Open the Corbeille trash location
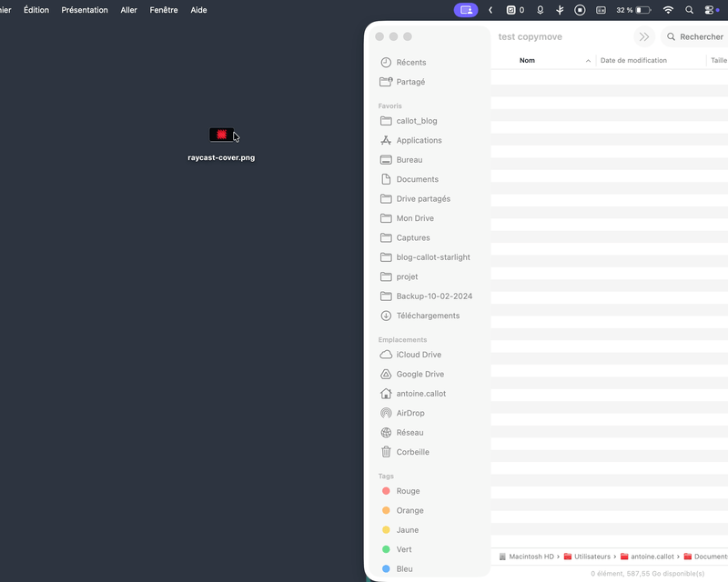This screenshot has height=582, width=728. (x=412, y=452)
